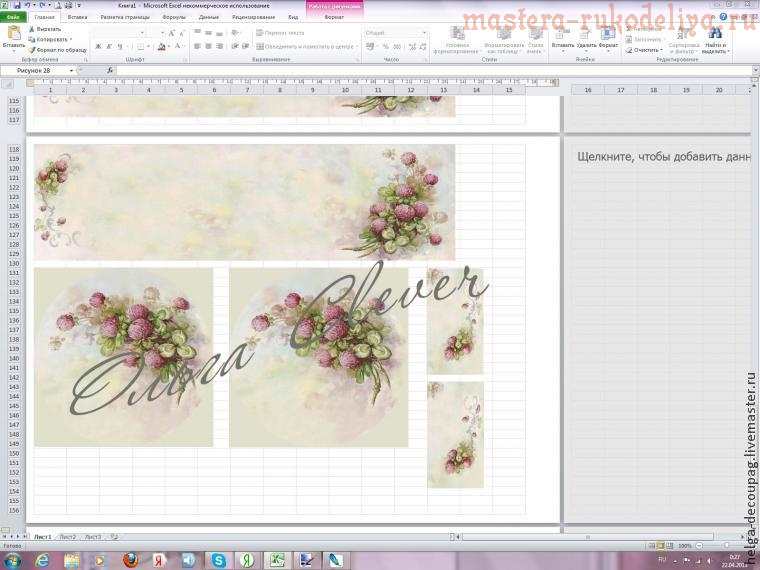Open Sort and Filter (Сортировка и фильтр)
Viewport: 760px width, 570px height.
(683, 40)
